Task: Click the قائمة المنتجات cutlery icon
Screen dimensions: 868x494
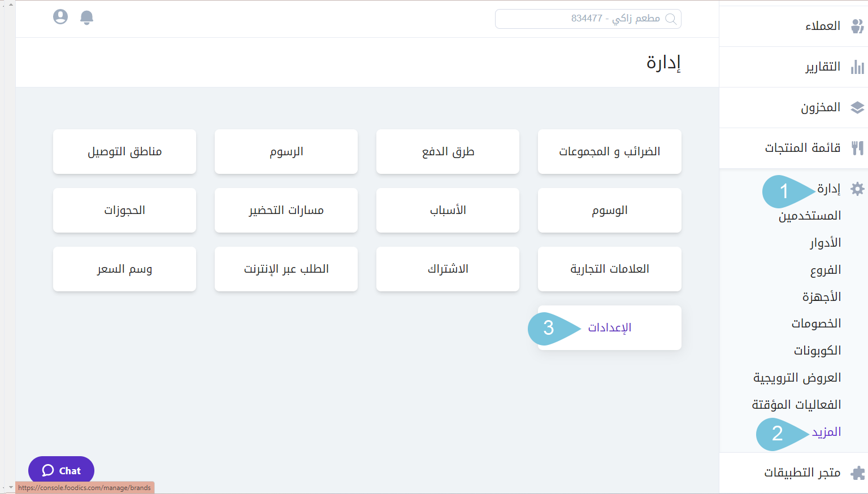Action: click(x=858, y=148)
